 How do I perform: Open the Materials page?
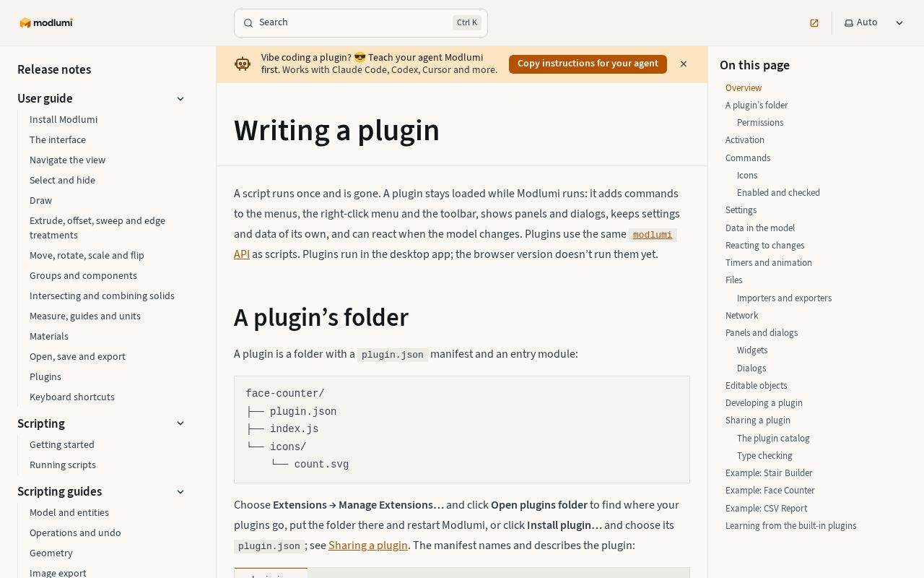point(49,336)
